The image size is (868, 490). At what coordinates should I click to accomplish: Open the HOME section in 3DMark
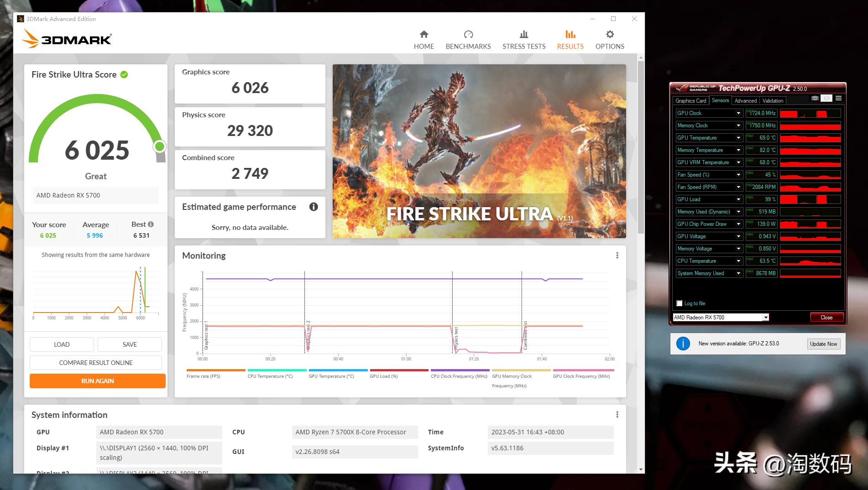point(424,40)
